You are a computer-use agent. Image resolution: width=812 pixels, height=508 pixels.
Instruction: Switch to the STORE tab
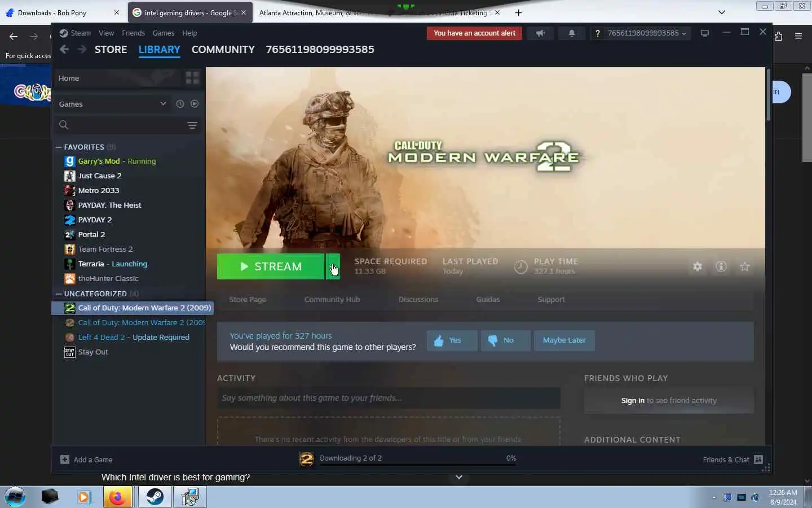tap(111, 50)
